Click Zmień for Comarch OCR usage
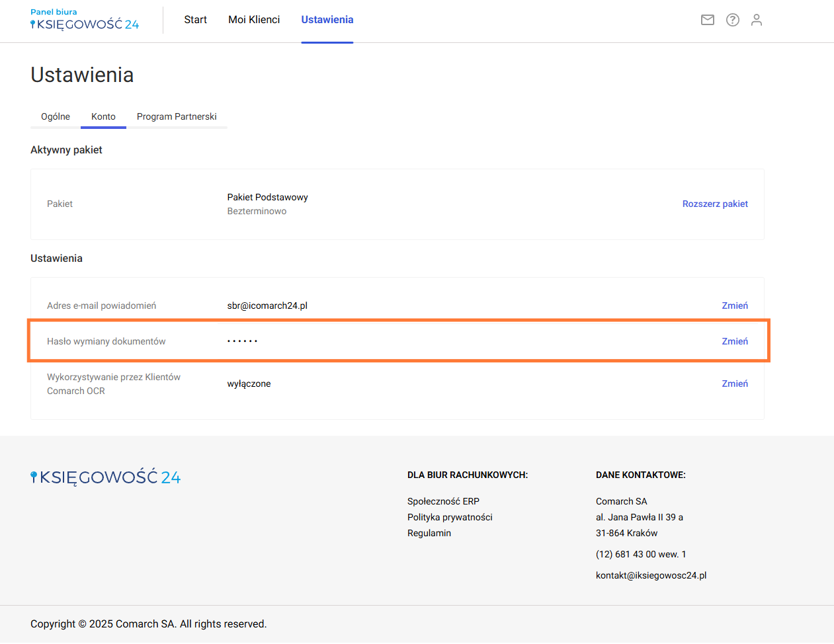 click(x=735, y=383)
